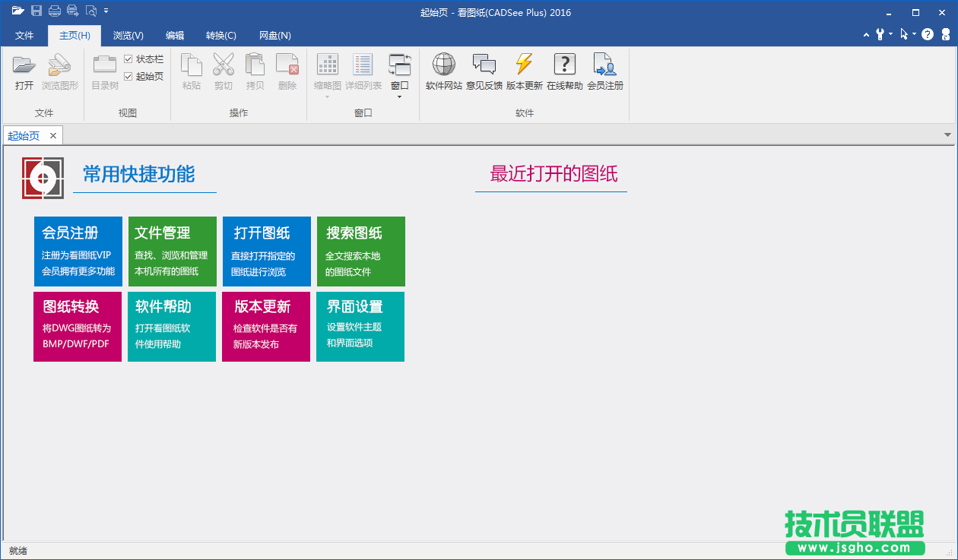
Task: Click the print-with-arrow icon in quick access bar
Action: pos(73,11)
